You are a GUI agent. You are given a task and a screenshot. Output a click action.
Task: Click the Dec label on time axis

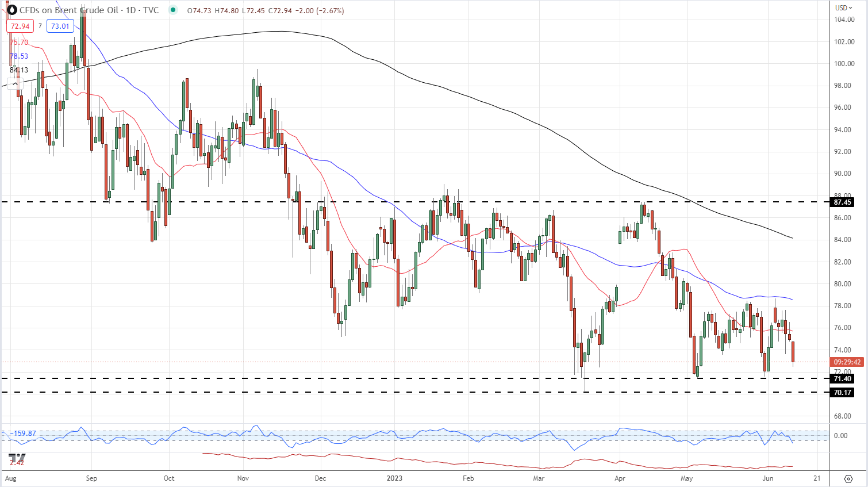point(320,478)
